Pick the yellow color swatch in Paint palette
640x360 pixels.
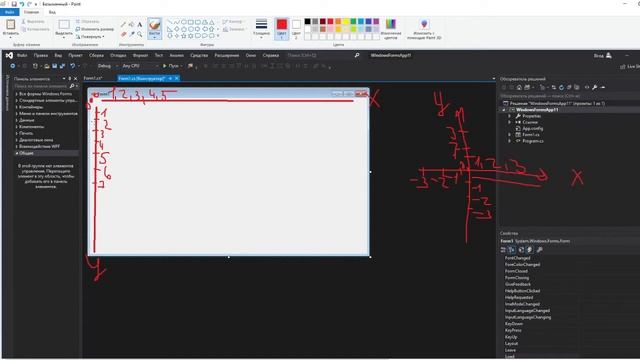[346, 22]
